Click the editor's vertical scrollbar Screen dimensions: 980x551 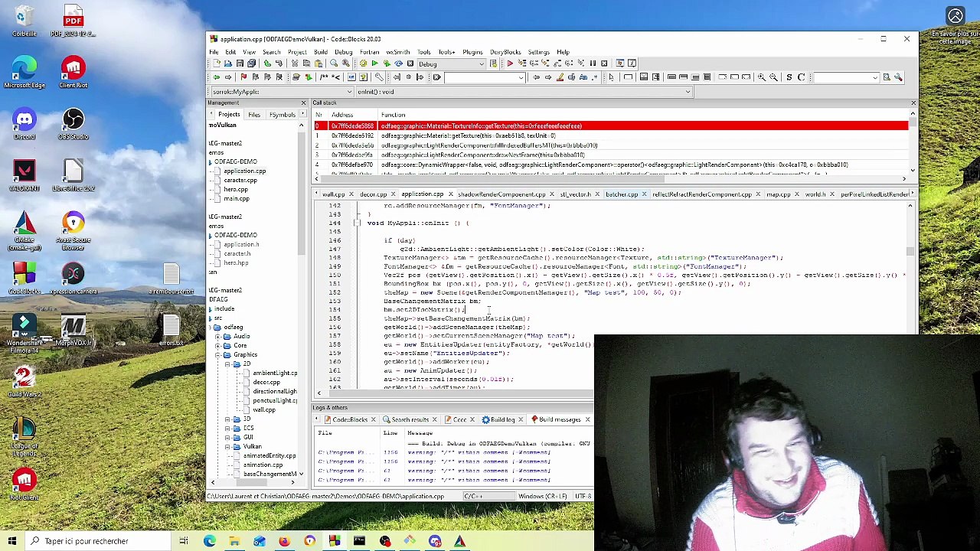click(910, 268)
